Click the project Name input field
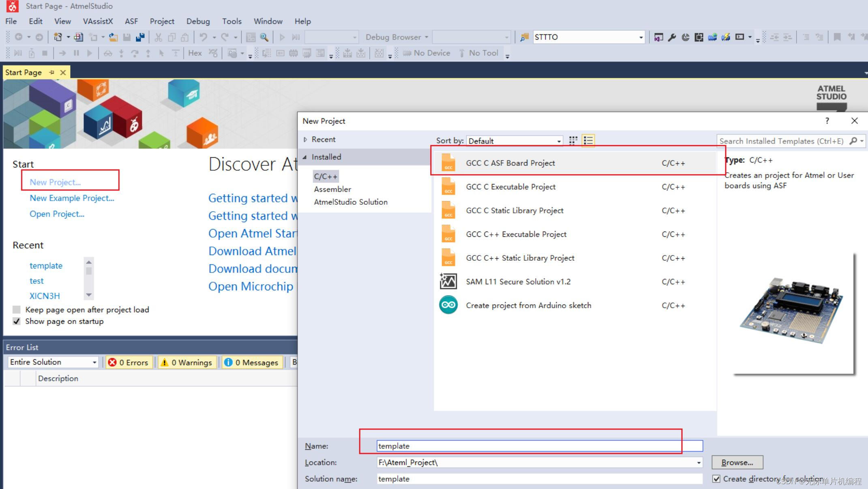The image size is (868, 489). tap(539, 446)
